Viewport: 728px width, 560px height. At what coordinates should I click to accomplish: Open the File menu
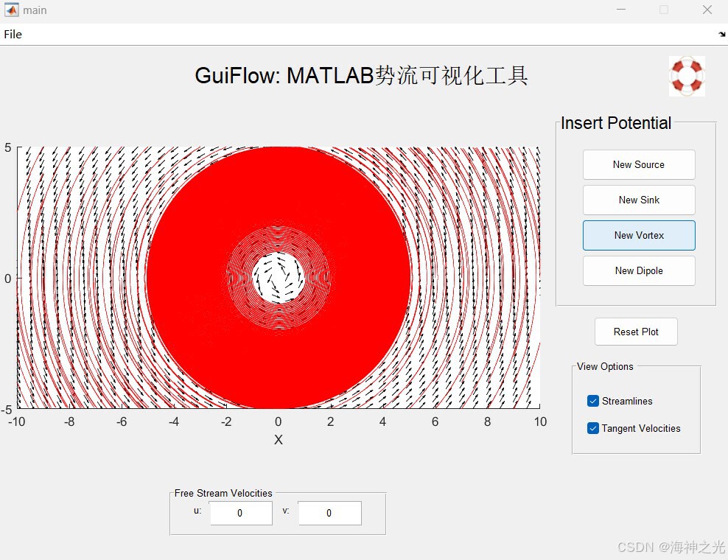[13, 35]
